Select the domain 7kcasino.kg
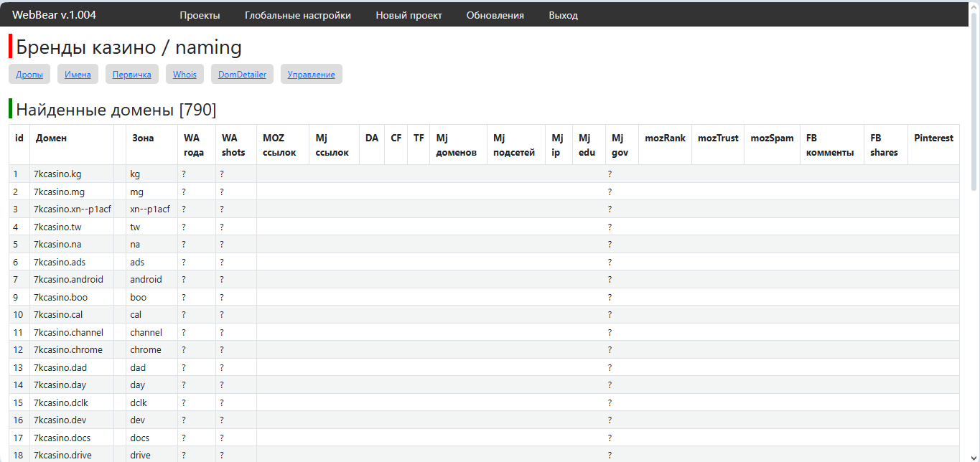 [x=57, y=174]
